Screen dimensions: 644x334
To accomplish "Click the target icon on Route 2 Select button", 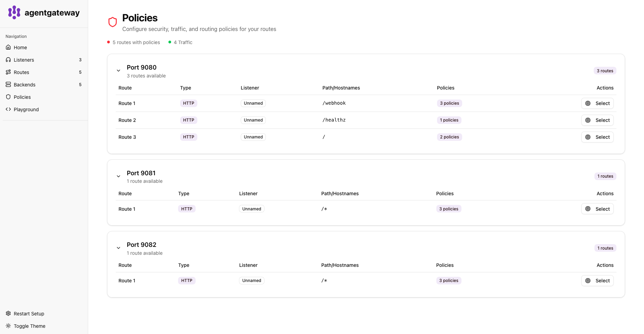I will pos(588,120).
